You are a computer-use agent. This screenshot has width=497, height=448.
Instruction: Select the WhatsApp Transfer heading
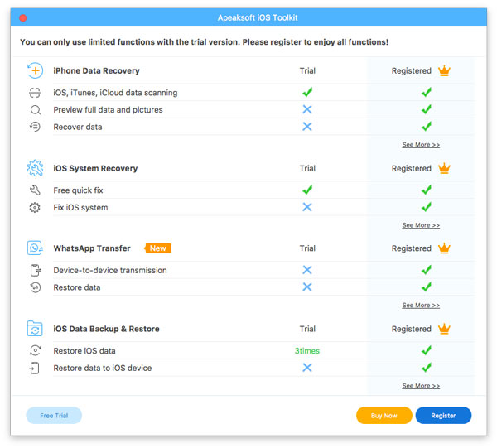(x=92, y=248)
